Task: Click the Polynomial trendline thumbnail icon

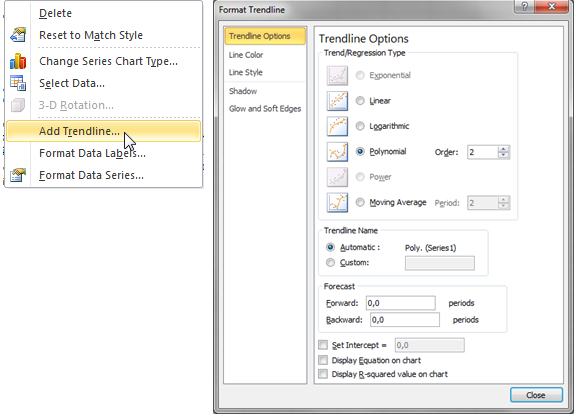Action: pos(337,152)
